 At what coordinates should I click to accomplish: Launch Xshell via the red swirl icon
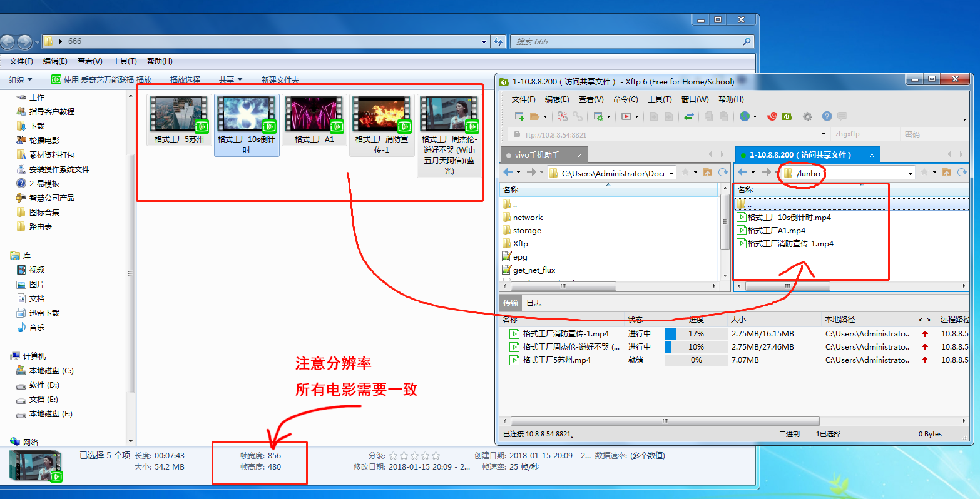click(773, 116)
